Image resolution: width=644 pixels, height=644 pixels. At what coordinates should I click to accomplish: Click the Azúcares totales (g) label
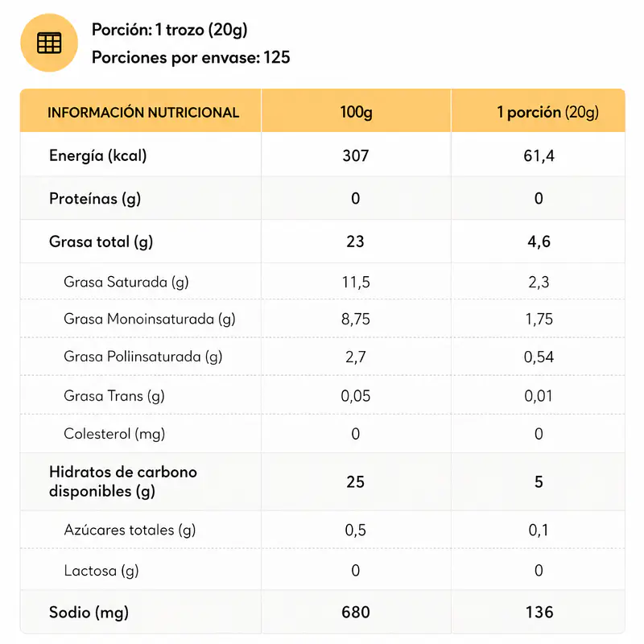click(130, 530)
